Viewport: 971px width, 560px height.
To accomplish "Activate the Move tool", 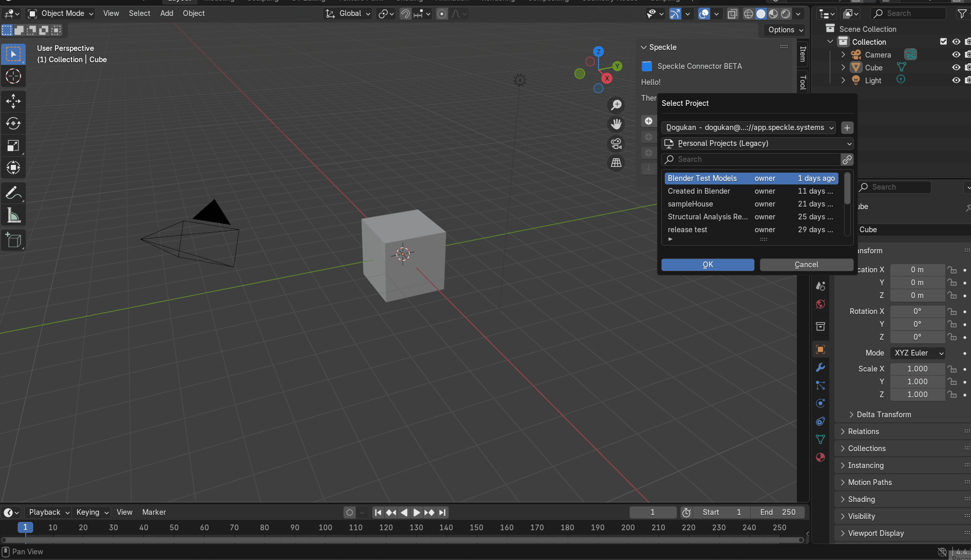I will click(x=13, y=101).
